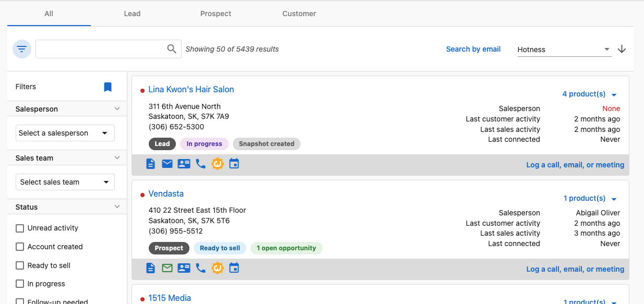Open notes document icon for Vendasta
The image size is (644, 304).
tap(150, 269)
